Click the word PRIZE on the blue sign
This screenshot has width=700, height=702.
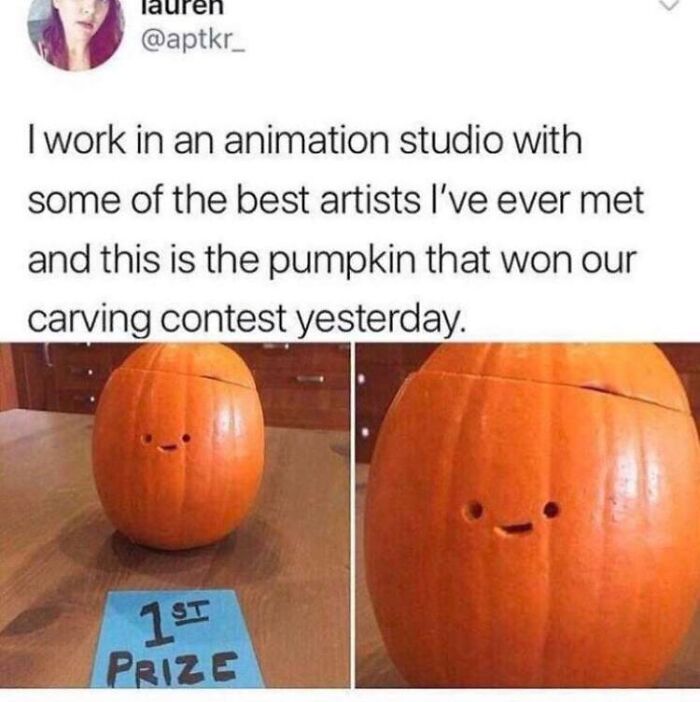coord(174,667)
